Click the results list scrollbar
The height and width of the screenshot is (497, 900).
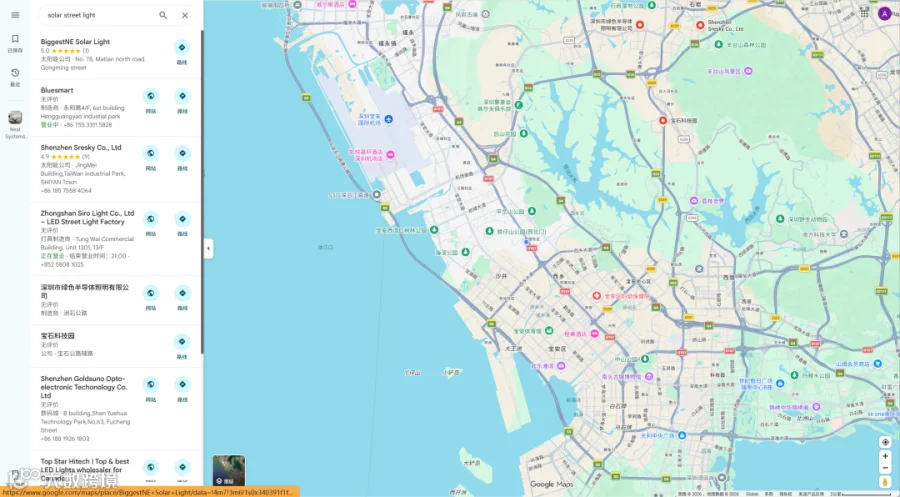[202, 192]
